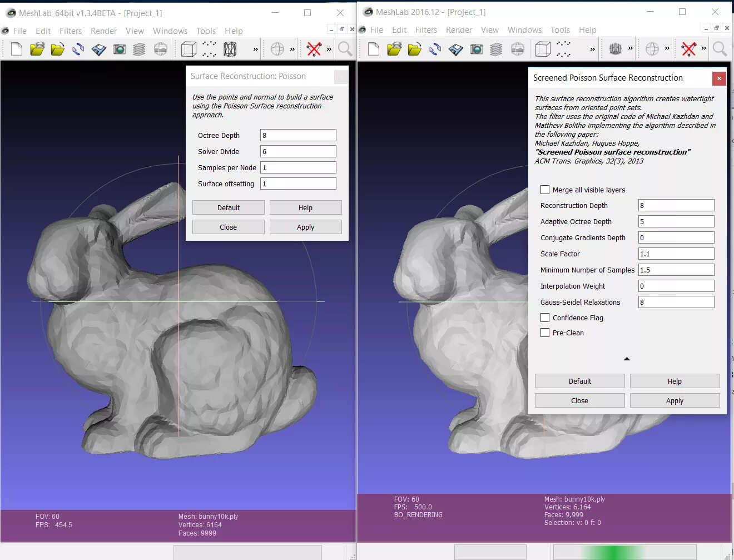Click New Project icon in left MeshLab window

point(17,49)
